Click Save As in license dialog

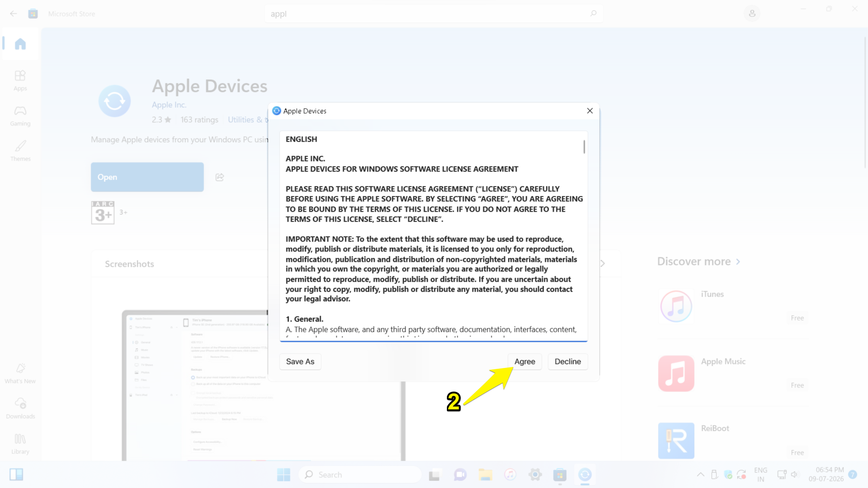point(300,362)
